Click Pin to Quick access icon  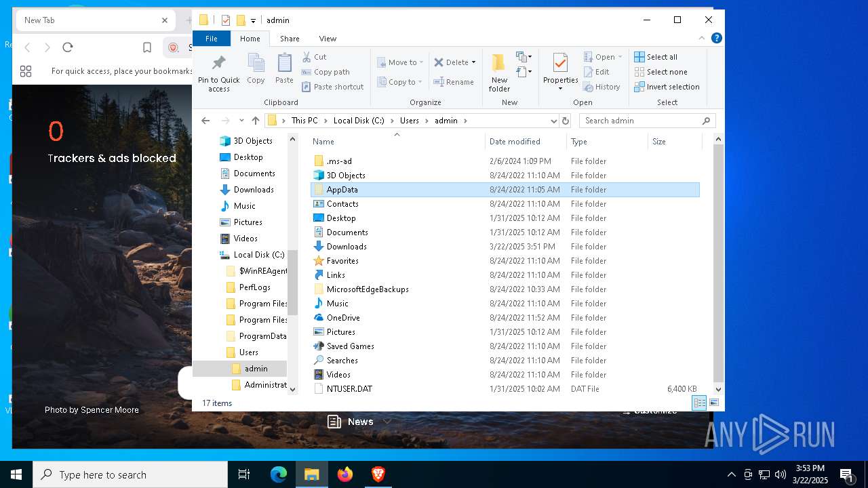tap(218, 64)
